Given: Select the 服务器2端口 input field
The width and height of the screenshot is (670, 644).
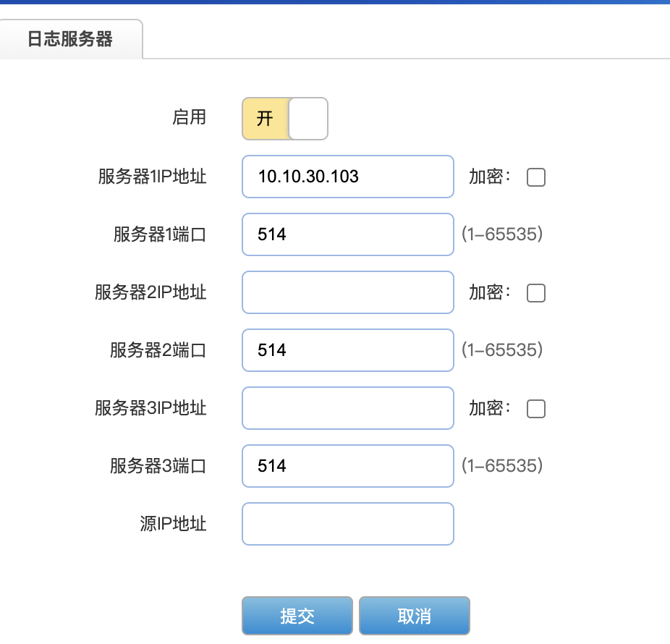Looking at the screenshot, I should tap(347, 350).
